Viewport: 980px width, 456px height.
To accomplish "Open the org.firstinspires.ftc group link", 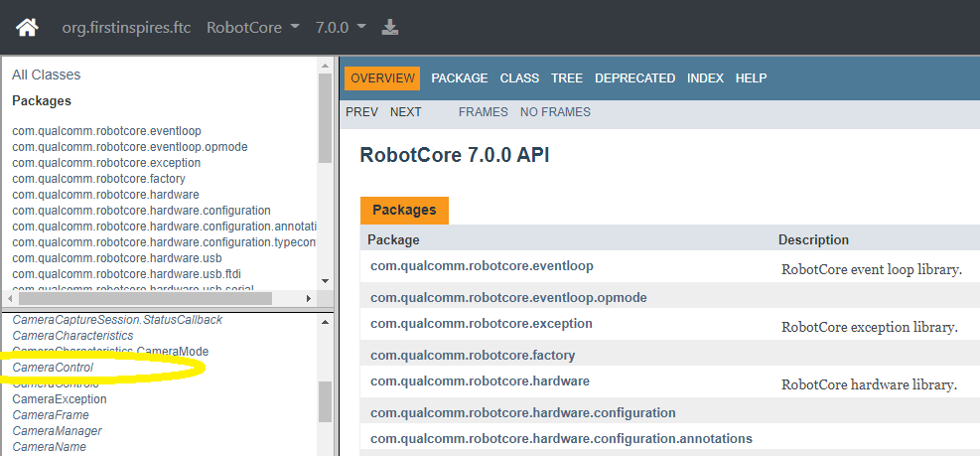I will click(x=126, y=28).
